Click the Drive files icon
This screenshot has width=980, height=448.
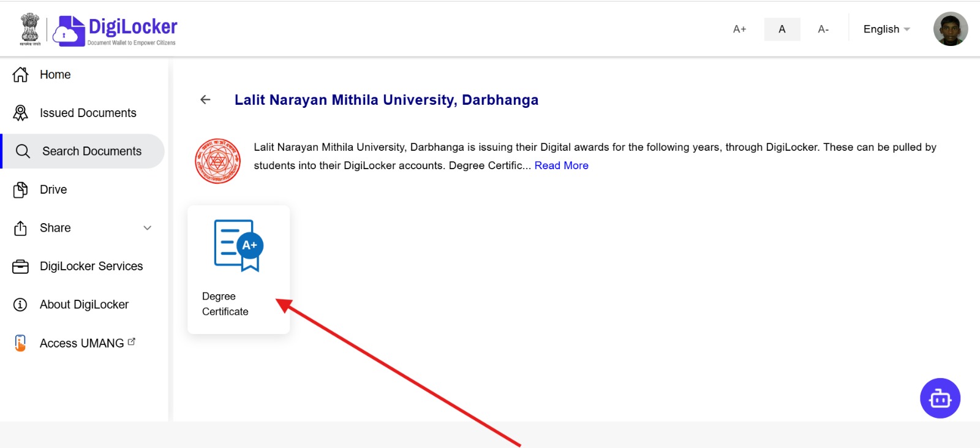[x=20, y=190]
